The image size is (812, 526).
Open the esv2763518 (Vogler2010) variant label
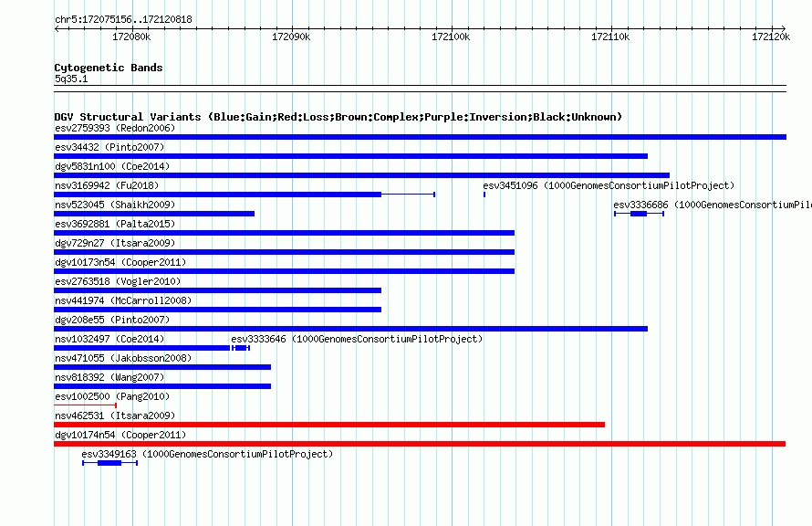pyautogui.click(x=118, y=281)
